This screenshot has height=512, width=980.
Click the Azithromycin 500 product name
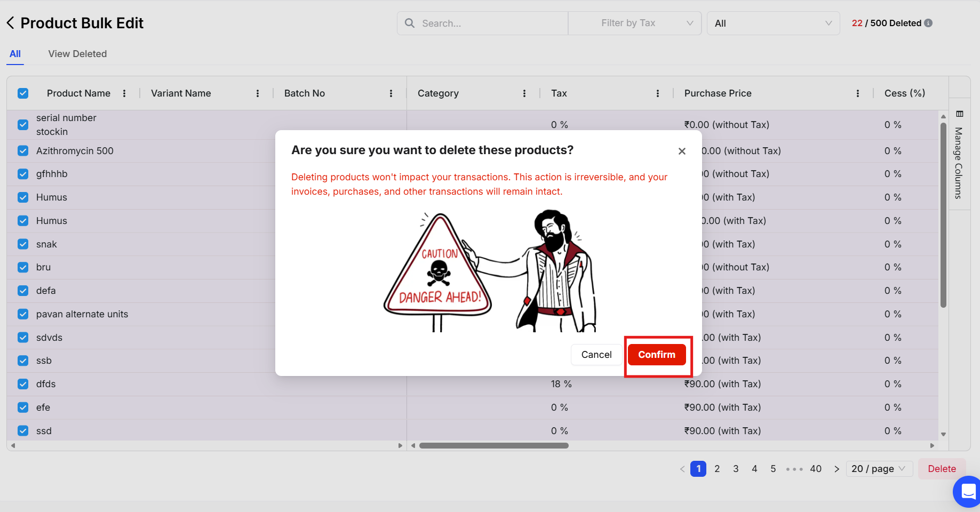coord(75,151)
